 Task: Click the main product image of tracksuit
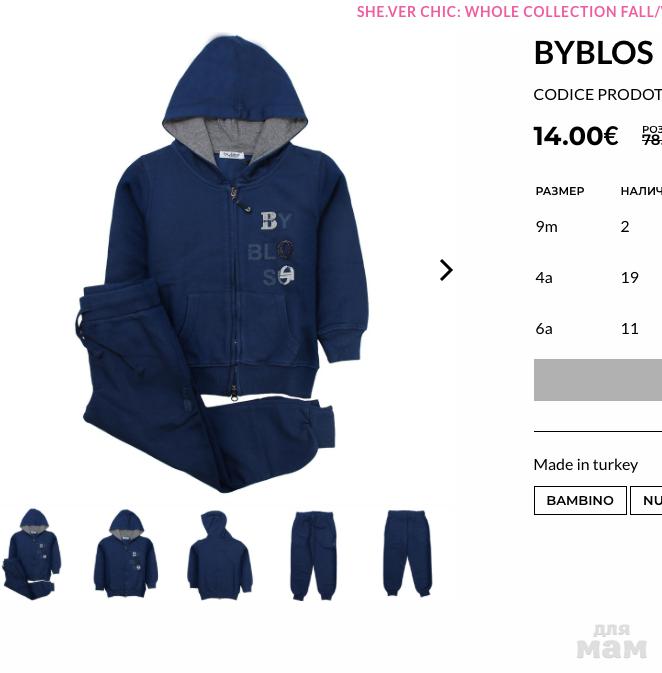(x=222, y=264)
